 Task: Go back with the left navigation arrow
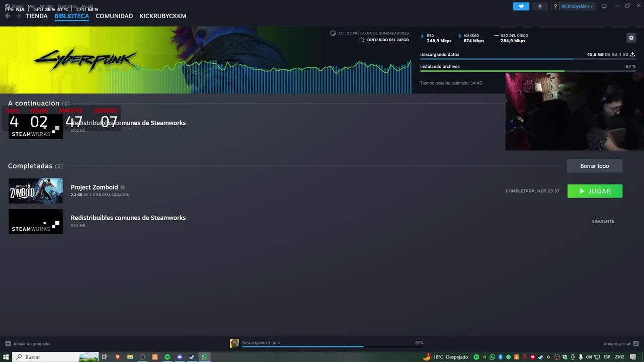coord(7,16)
